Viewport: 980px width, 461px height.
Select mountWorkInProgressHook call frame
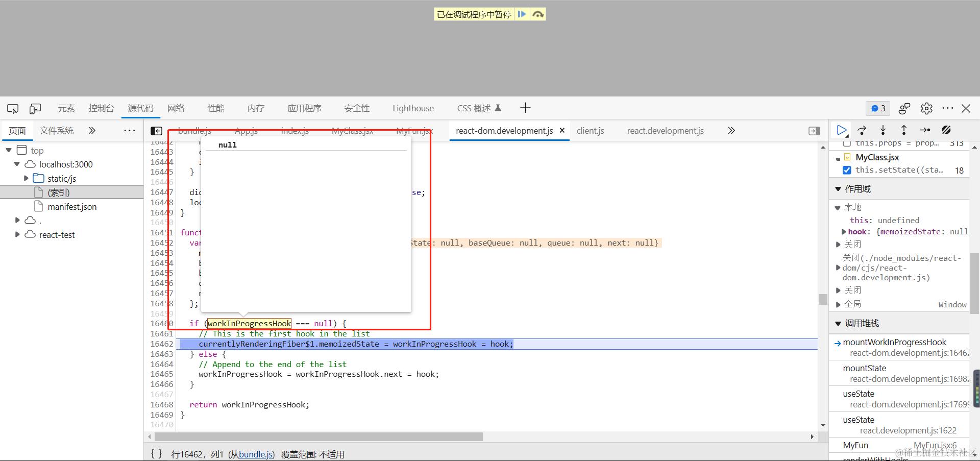[900, 347]
